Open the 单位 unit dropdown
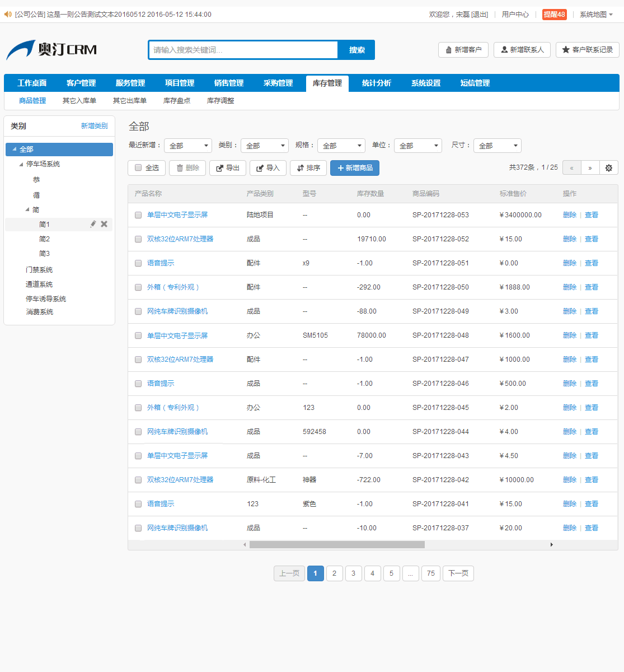 pos(418,146)
